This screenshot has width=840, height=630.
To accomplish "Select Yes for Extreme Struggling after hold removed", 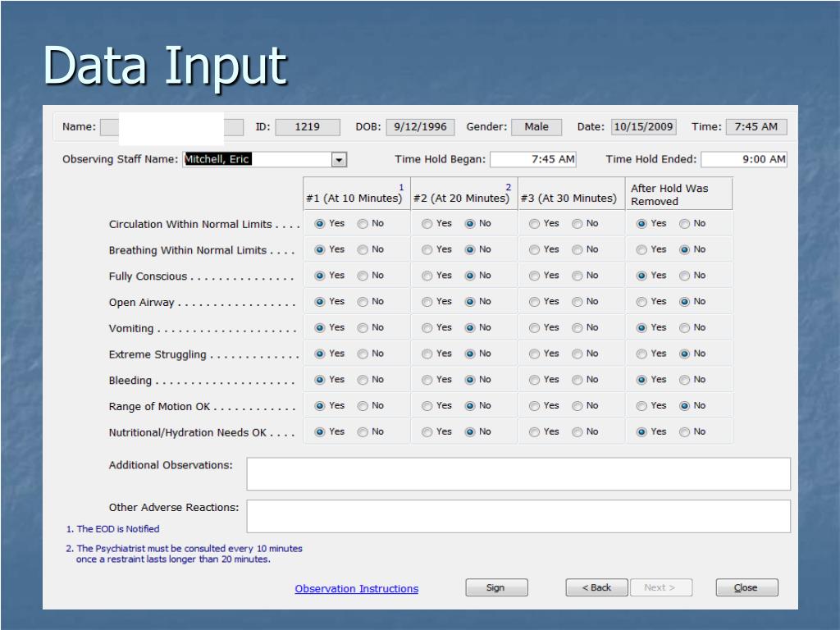I will point(641,354).
